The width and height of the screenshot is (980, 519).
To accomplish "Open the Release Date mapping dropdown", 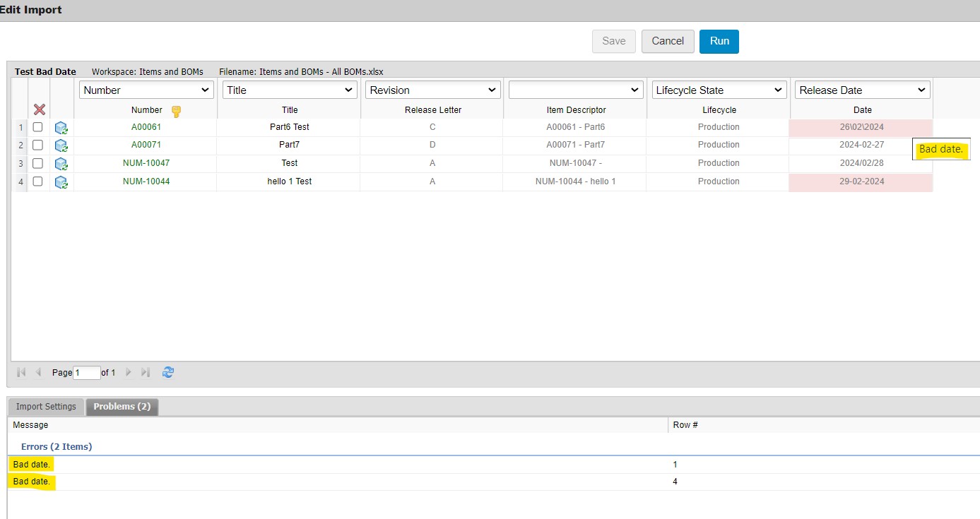I will [861, 90].
